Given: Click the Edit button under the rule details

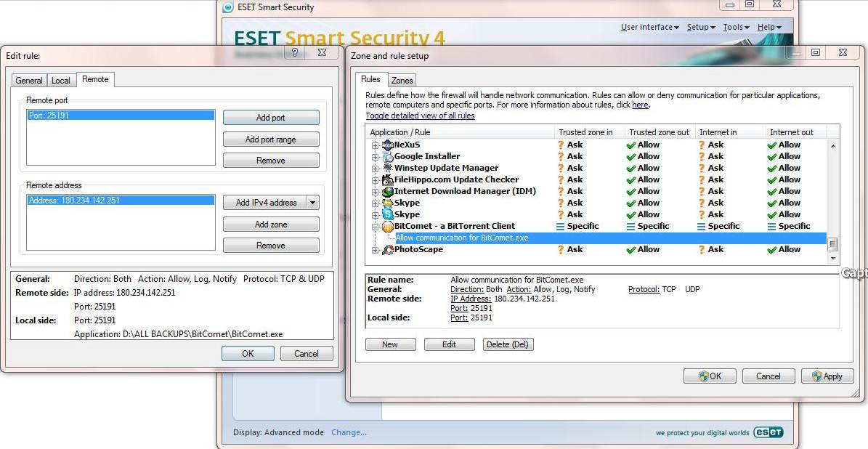Looking at the screenshot, I should coord(450,344).
